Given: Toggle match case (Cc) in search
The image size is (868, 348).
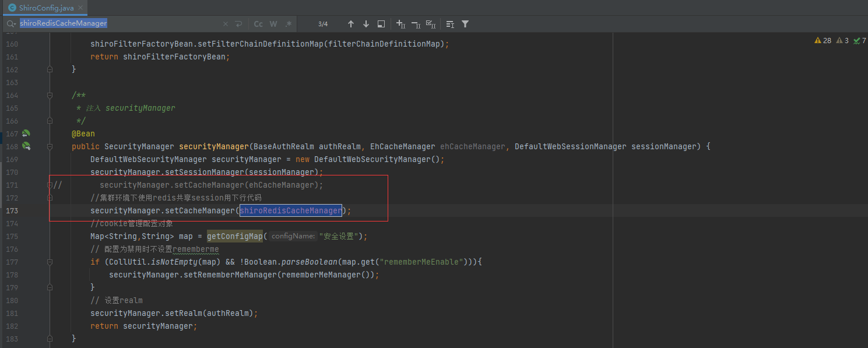Looking at the screenshot, I should [258, 24].
